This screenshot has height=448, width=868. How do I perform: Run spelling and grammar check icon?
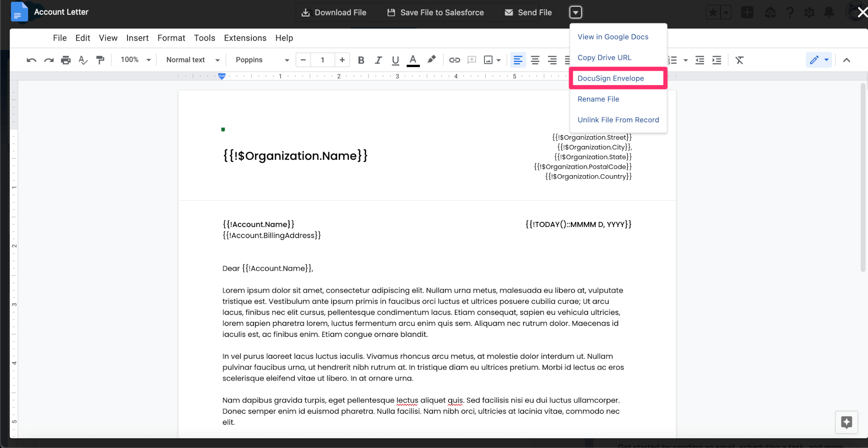(x=83, y=60)
